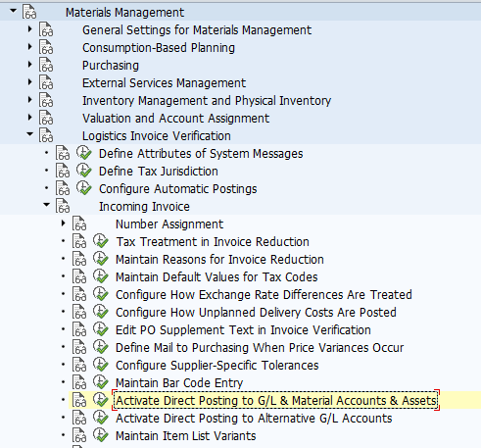Screen dimensions: 481x448
Task: Expand the Purchasing node
Action: pyautogui.click(x=30, y=65)
